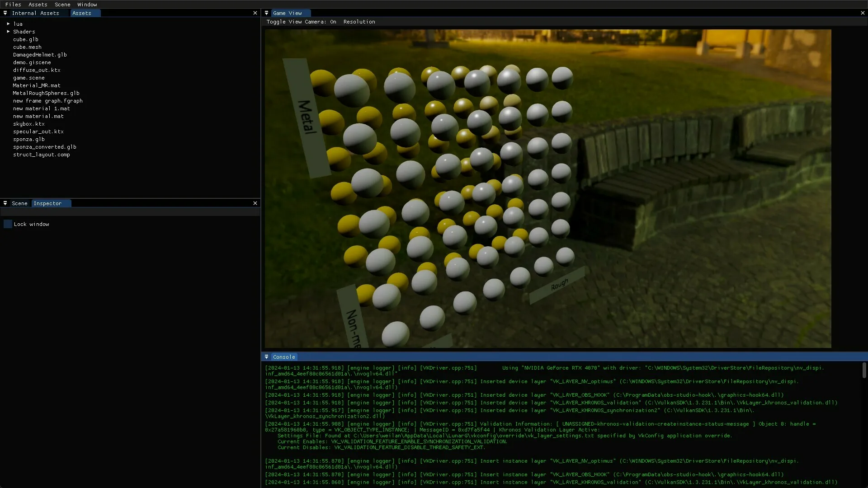This screenshot has height=488, width=868.
Task: Close the Assets panel with X
Action: 255,13
